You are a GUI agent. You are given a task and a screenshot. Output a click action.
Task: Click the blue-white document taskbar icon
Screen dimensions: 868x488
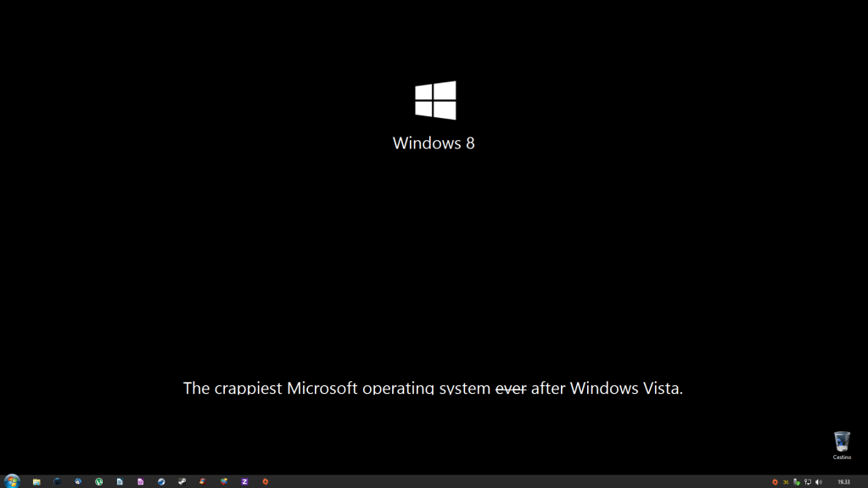[x=120, y=481]
